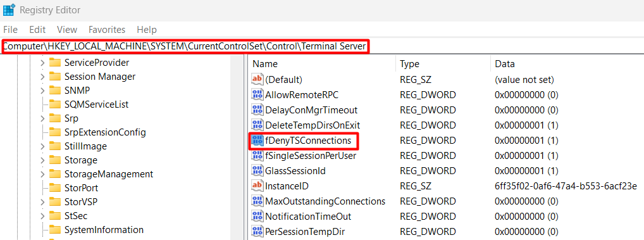Click the InstanceID data value 6ff35f02-0af6
Image resolution: width=644 pixels, height=240 pixels.
pyautogui.click(x=566, y=186)
